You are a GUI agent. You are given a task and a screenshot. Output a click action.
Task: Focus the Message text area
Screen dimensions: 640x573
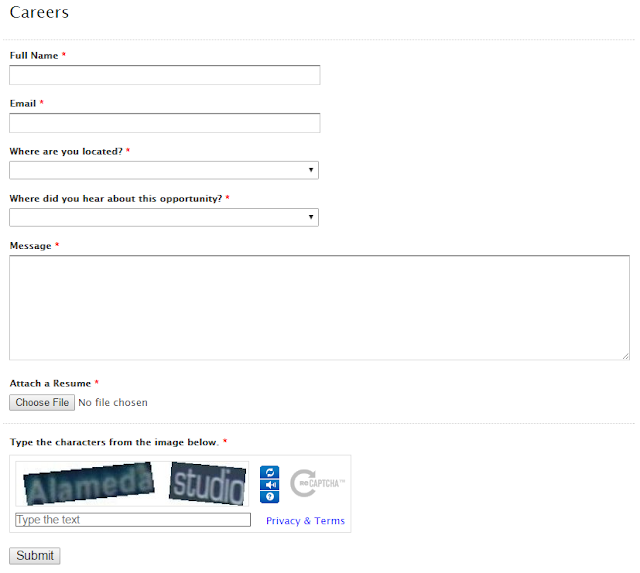(319, 308)
